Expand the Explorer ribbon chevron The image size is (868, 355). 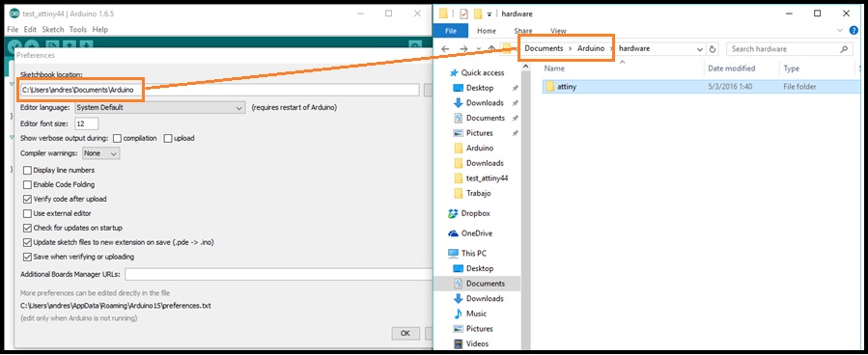pyautogui.click(x=840, y=31)
